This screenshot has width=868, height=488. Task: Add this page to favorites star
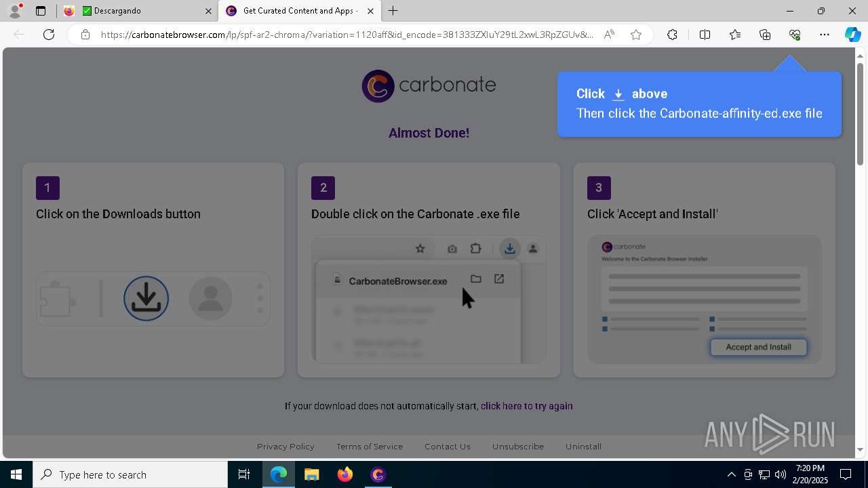click(636, 35)
